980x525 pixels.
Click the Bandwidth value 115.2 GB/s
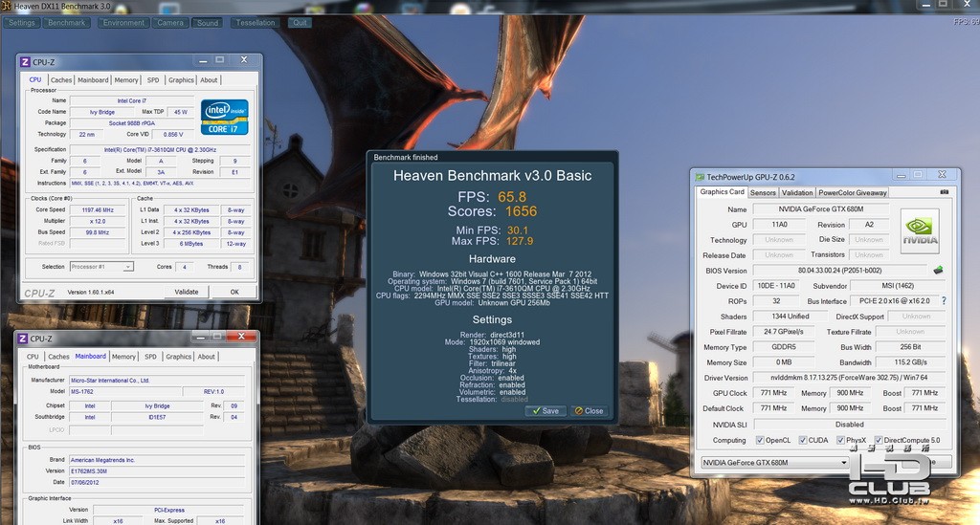(910, 362)
